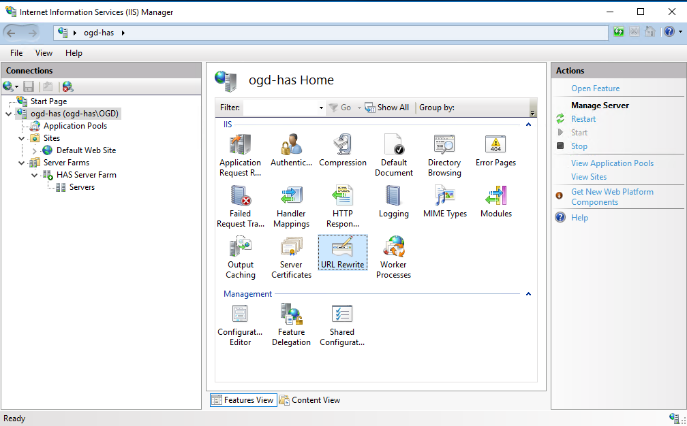The width and height of the screenshot is (687, 426).
Task: Open the Application Request Routing feature
Action: click(240, 155)
